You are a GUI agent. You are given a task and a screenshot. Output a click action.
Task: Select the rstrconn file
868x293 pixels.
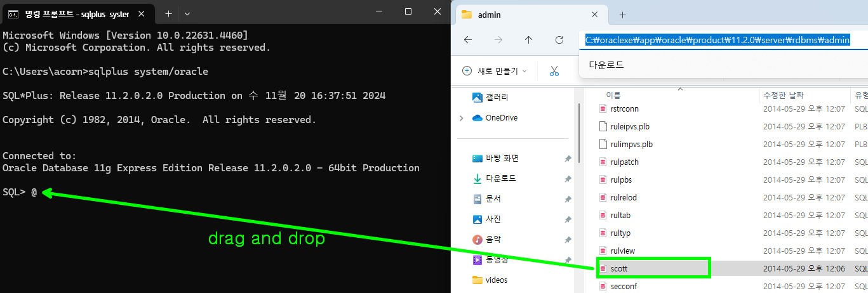click(625, 108)
